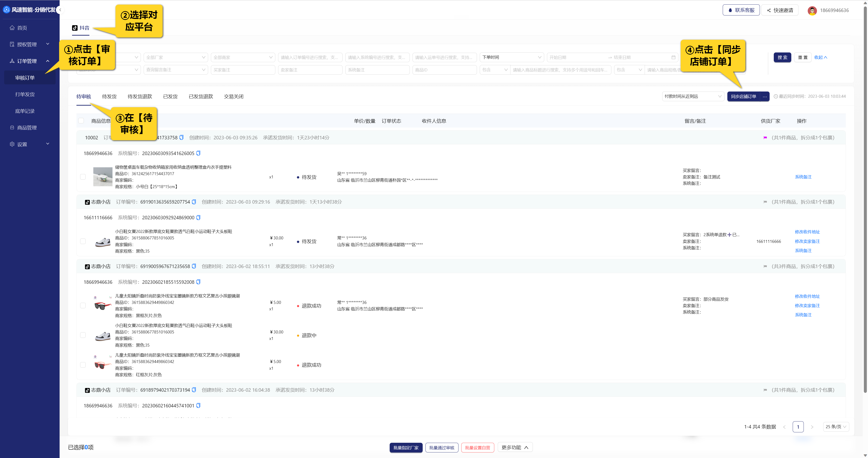Screen dimensions: 868x458
Task: Collapse the sidebar with the arrow icon
Action: coord(60,10)
